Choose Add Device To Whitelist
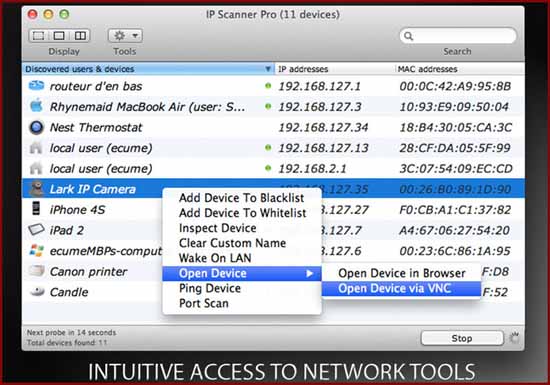This screenshot has height=385, width=550. tap(242, 213)
